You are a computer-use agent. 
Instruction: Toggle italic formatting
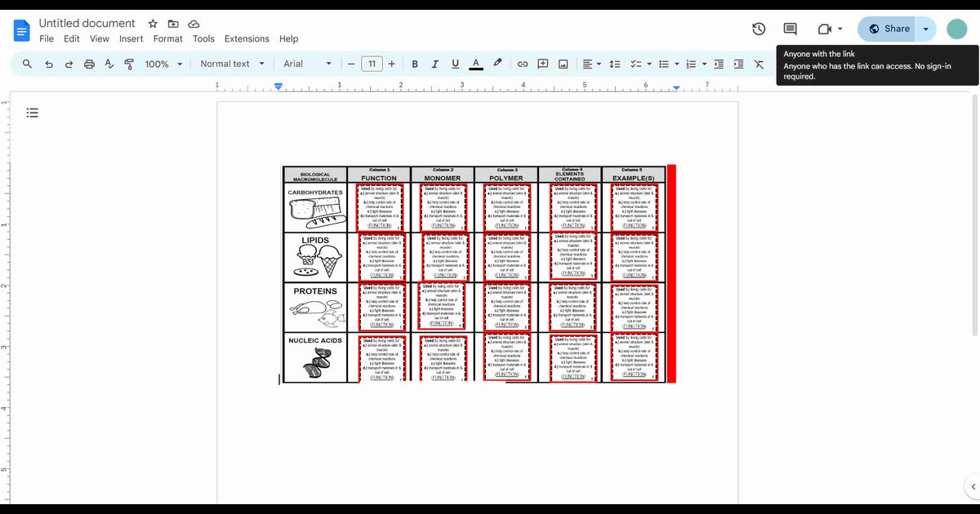click(434, 64)
